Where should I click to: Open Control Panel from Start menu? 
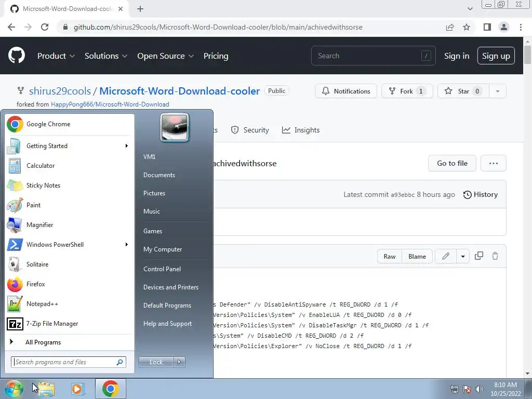point(162,269)
